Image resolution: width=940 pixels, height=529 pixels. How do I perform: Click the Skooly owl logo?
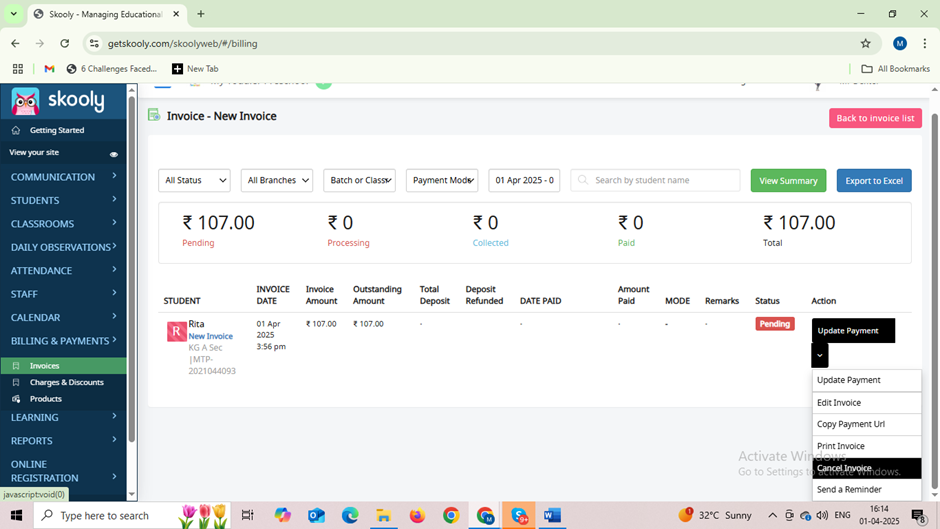(25, 101)
